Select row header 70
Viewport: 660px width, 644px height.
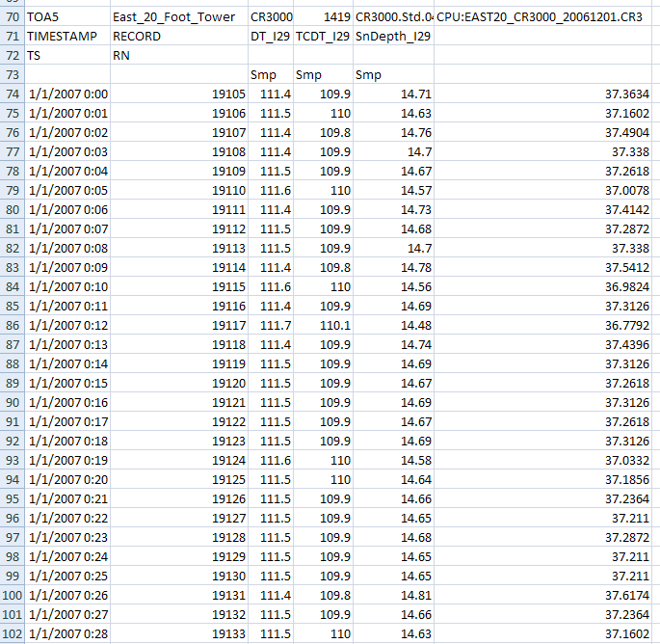[x=12, y=16]
